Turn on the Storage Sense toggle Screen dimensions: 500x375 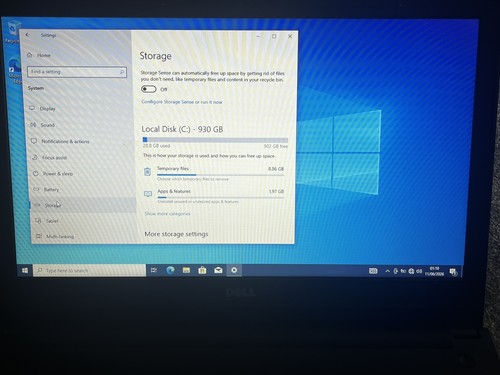(x=149, y=89)
